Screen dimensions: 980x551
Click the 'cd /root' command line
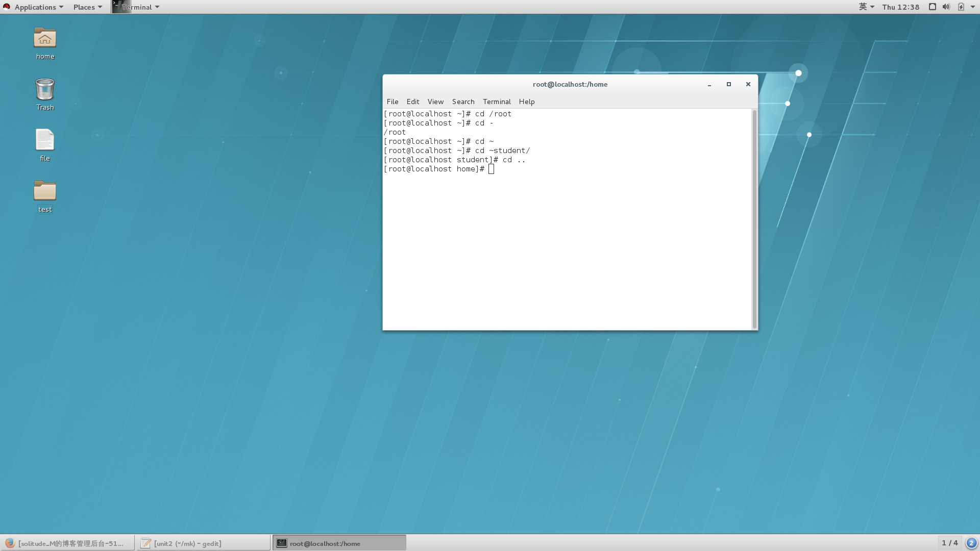coord(448,114)
